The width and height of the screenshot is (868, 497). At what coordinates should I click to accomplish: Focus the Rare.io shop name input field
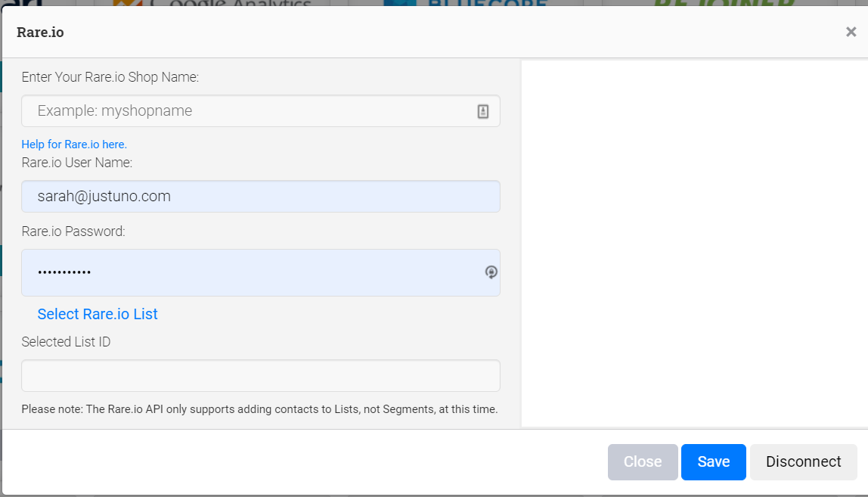(250, 111)
